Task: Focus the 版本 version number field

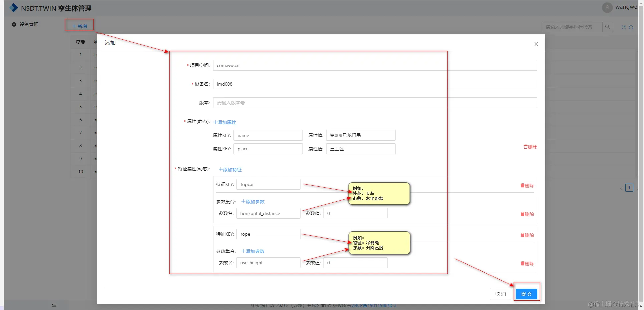Action: coord(375,103)
